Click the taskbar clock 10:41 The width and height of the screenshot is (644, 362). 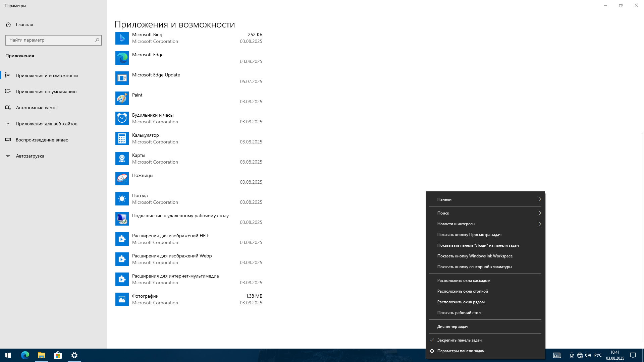[615, 355]
